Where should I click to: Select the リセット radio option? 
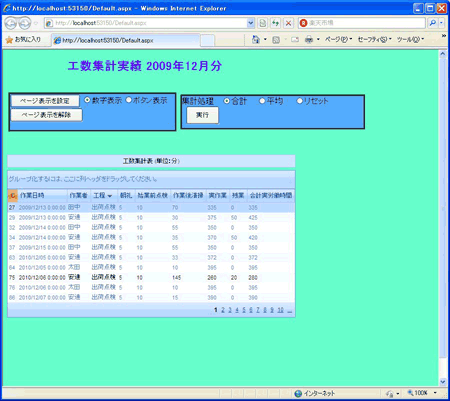[x=300, y=101]
